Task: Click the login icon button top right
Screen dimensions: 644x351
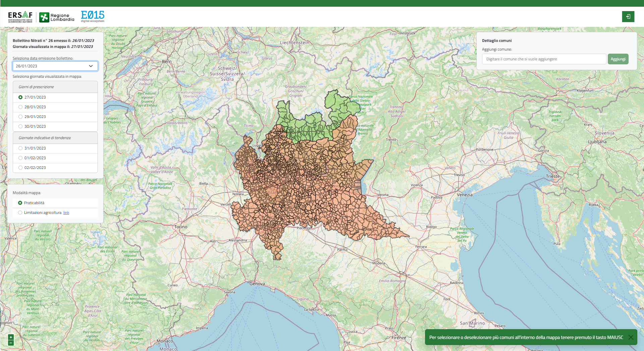Action: tap(628, 16)
